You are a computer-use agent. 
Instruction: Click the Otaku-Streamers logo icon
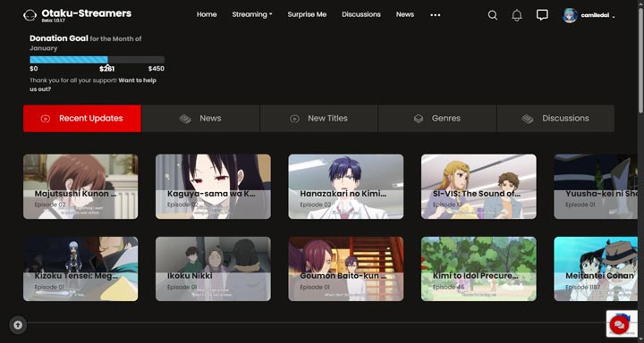(x=30, y=15)
